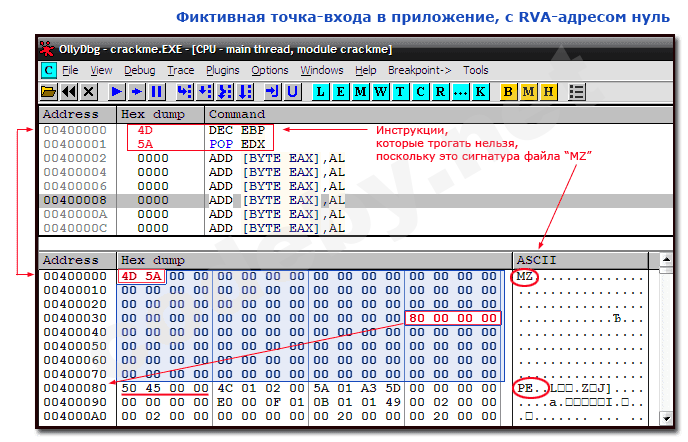The height and width of the screenshot is (442, 688).
Task: Click the Trace over toolbar icon
Action: [245, 92]
